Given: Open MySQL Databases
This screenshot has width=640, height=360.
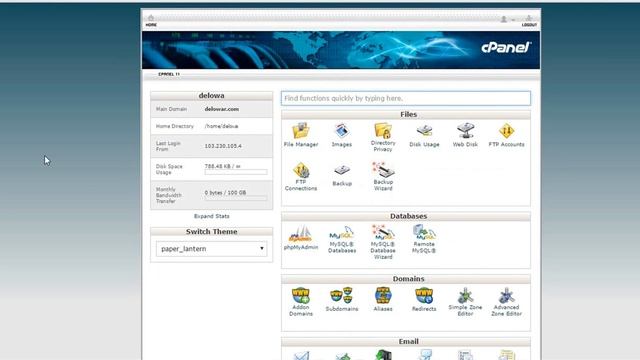Looking at the screenshot, I should pyautogui.click(x=342, y=240).
